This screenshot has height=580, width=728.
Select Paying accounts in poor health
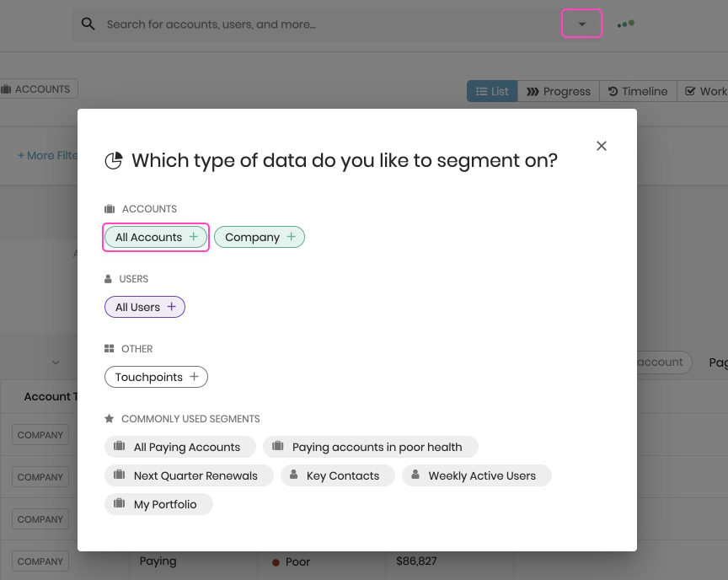(x=370, y=448)
